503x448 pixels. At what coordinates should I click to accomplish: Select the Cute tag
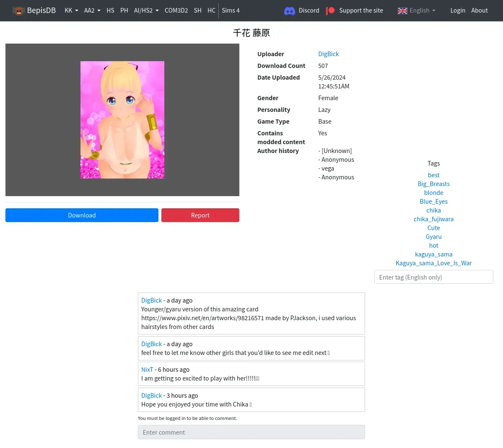(433, 228)
